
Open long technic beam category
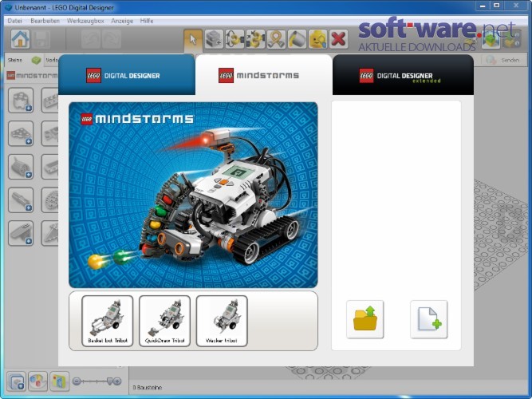(x=50, y=167)
